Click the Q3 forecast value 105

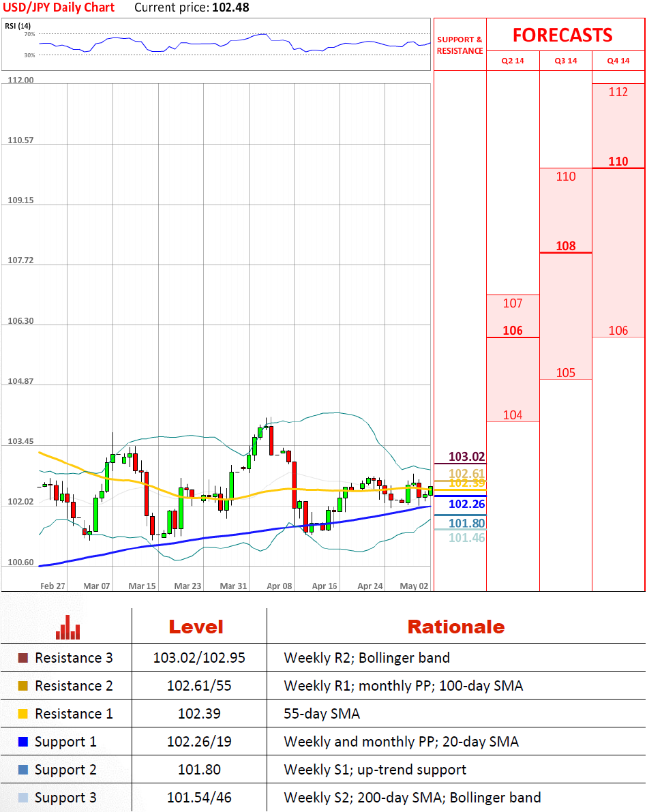(x=566, y=372)
